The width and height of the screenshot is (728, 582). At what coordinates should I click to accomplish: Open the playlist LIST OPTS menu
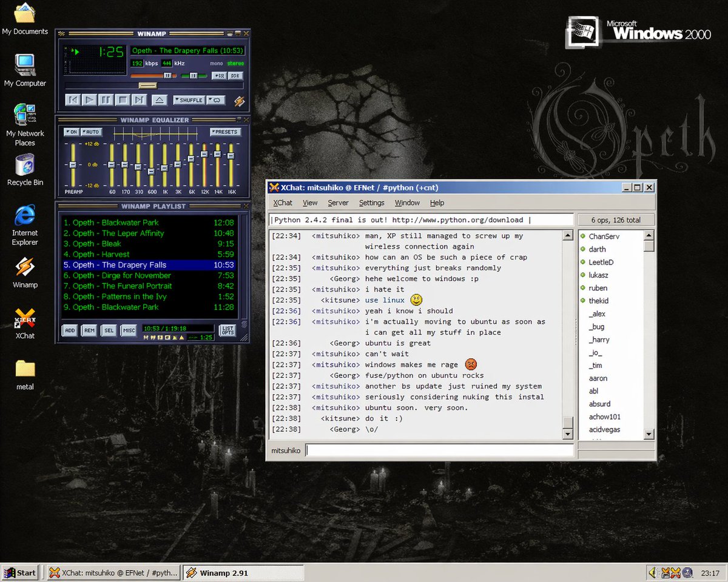click(x=227, y=330)
